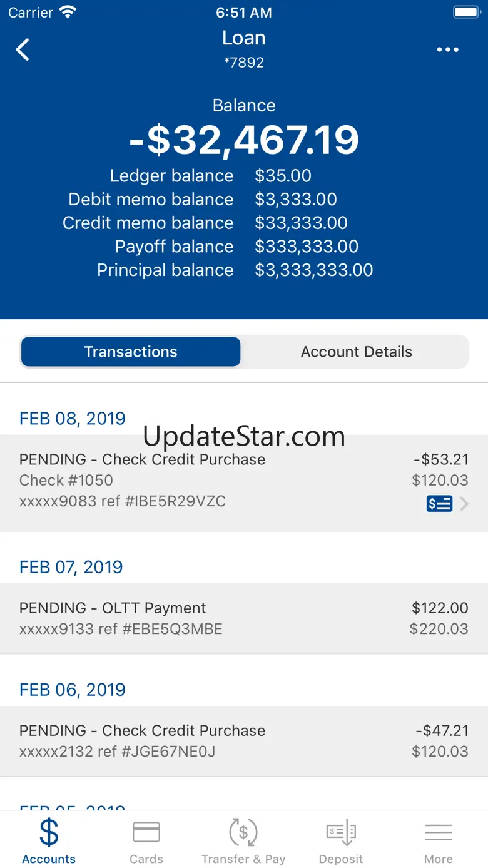Screen dimensions: 488x868
Task: Switch to the Account Details tab
Action: (x=356, y=352)
